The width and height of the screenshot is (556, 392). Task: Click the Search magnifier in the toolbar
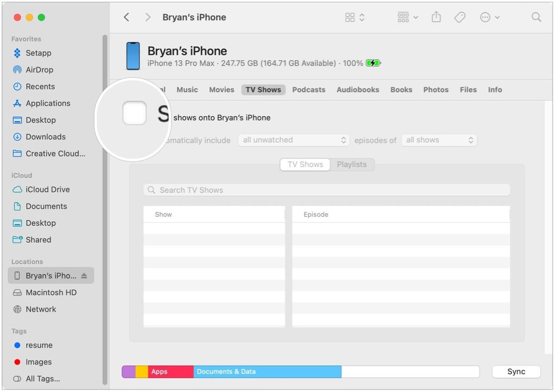[536, 17]
